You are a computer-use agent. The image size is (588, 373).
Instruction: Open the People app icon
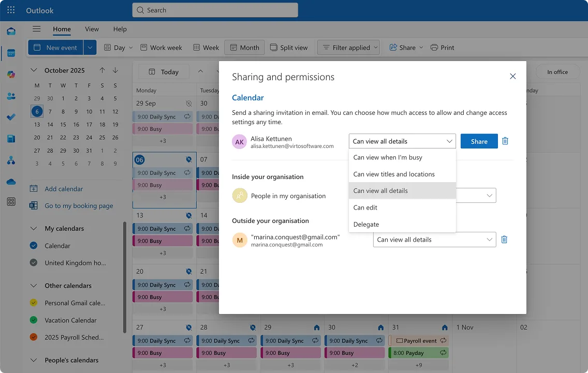click(x=11, y=96)
